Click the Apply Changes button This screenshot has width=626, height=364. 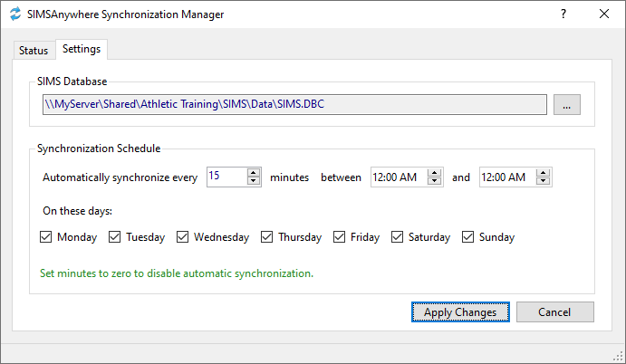pyautogui.click(x=460, y=312)
